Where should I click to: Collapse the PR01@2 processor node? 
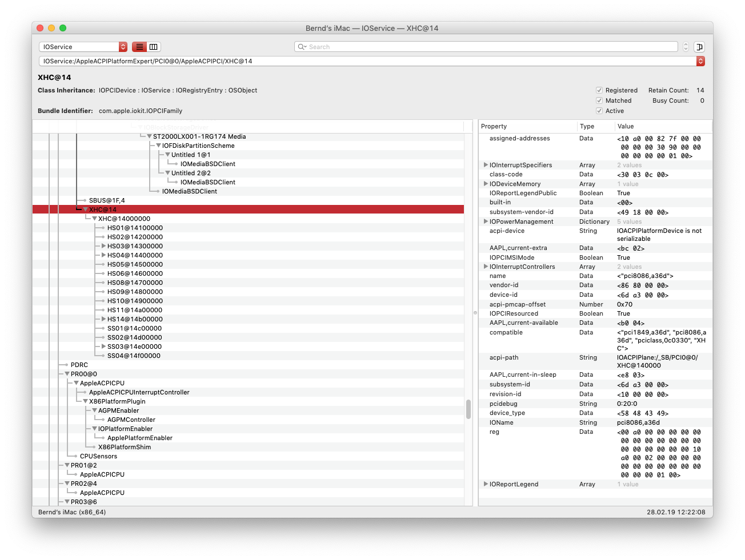[x=67, y=465]
